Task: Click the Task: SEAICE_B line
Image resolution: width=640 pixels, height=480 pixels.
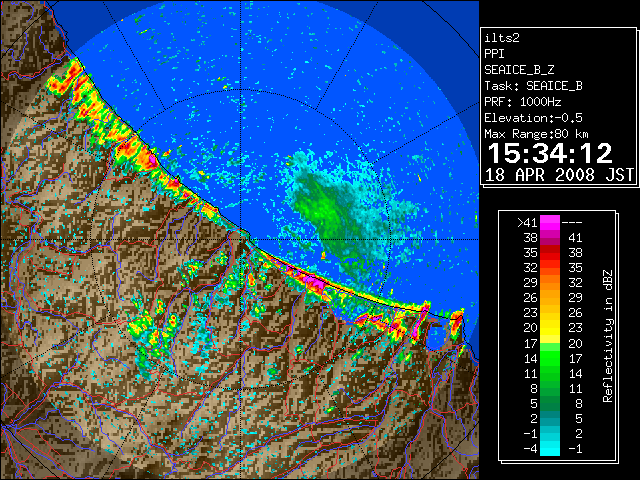Action: point(533,86)
